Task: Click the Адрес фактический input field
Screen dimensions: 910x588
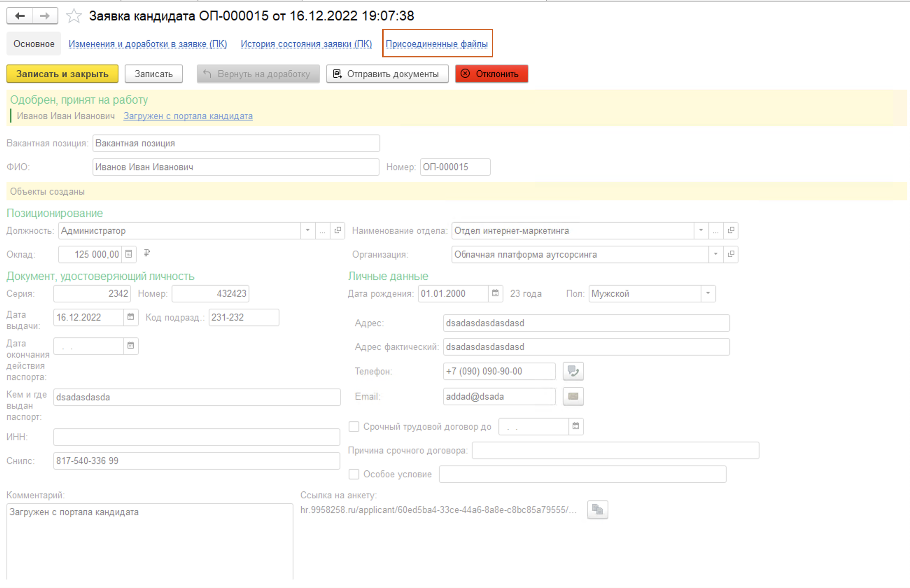Action: (586, 347)
